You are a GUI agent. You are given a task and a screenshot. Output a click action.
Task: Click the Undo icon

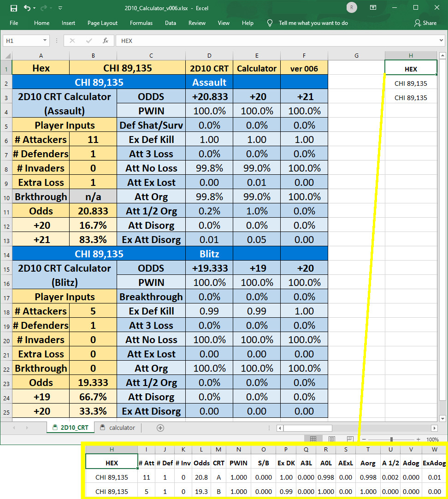27,7
